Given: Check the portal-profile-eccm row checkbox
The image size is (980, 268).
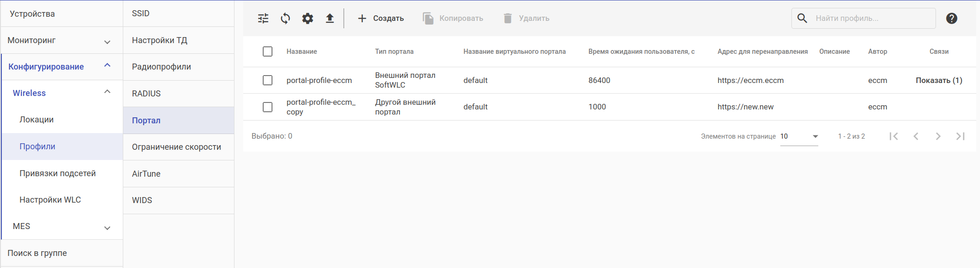Looking at the screenshot, I should click(267, 80).
